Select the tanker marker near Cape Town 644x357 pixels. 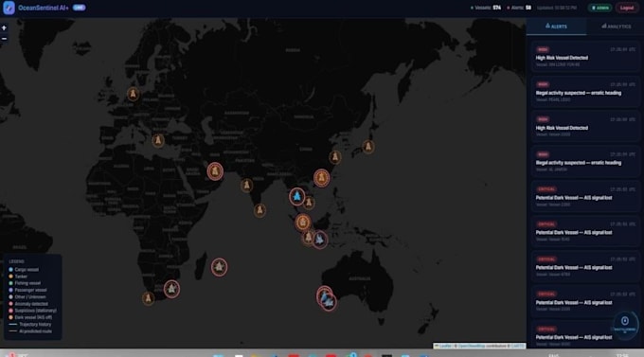click(149, 298)
